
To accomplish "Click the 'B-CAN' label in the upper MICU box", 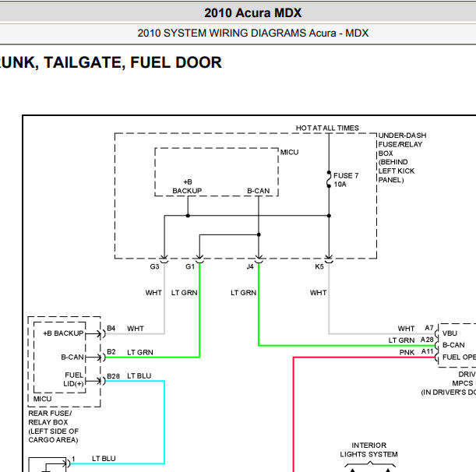I will (259, 191).
